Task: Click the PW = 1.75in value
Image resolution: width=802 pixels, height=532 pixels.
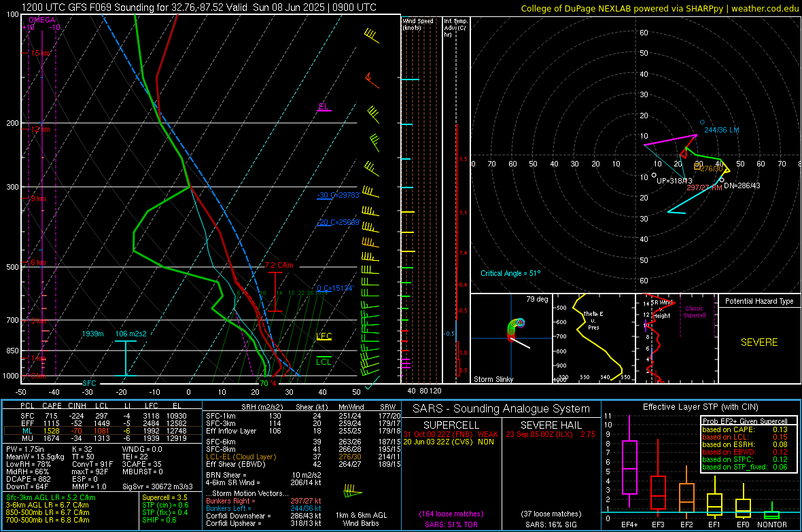Action: click(26, 449)
